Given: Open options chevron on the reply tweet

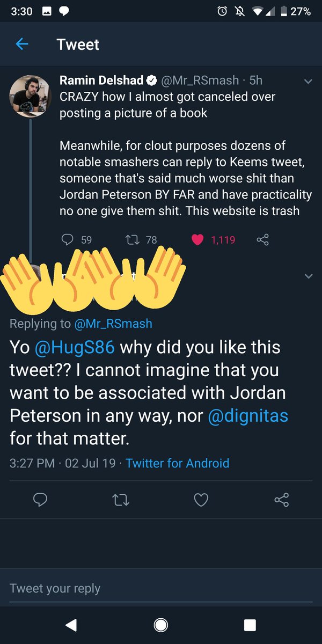Looking at the screenshot, I should [308, 276].
